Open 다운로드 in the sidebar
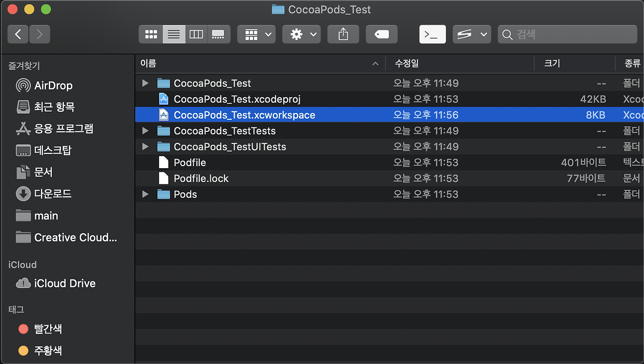This screenshot has width=644, height=364. [43, 193]
